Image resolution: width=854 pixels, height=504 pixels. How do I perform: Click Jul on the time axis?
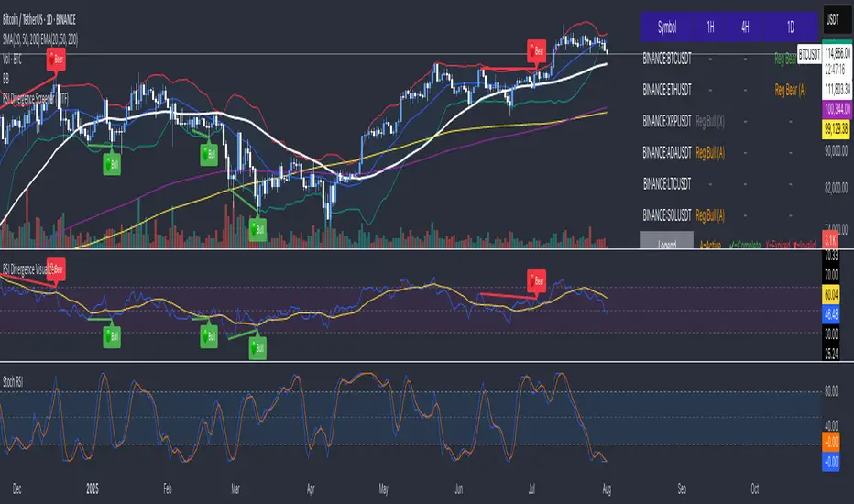tap(531, 488)
